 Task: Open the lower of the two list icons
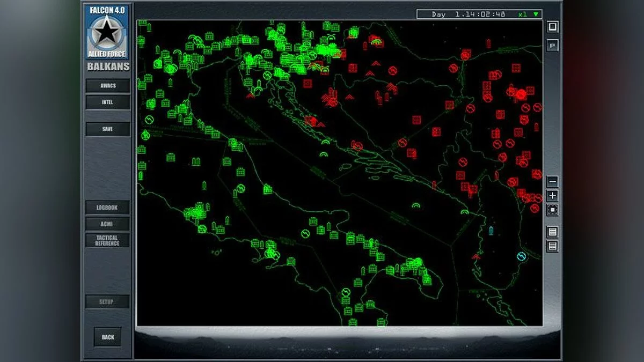[552, 247]
